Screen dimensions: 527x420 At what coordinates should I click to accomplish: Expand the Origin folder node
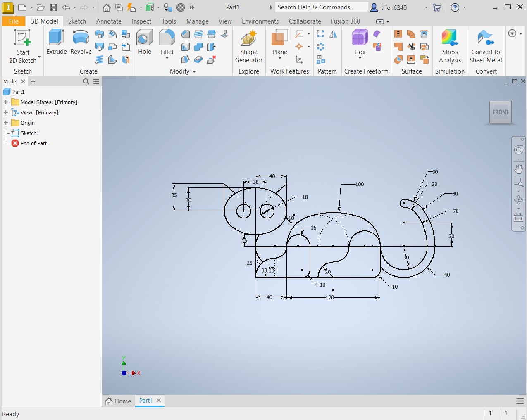pyautogui.click(x=6, y=123)
